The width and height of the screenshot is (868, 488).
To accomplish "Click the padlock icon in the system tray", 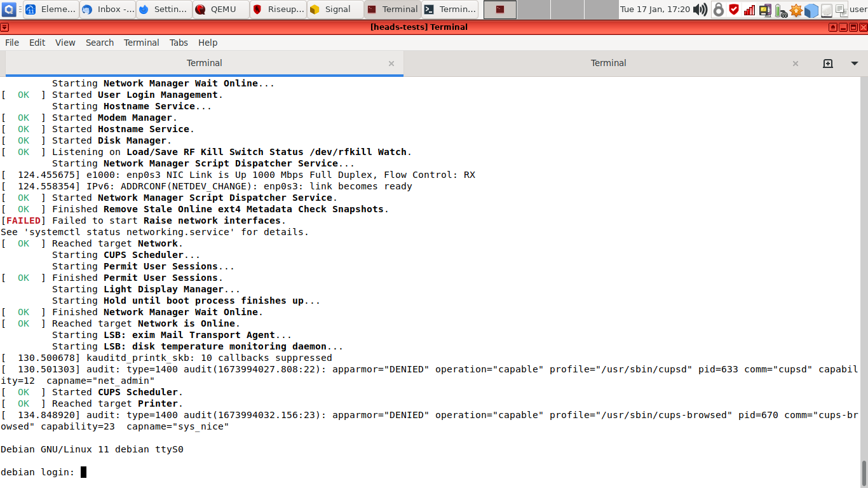I will [718, 10].
